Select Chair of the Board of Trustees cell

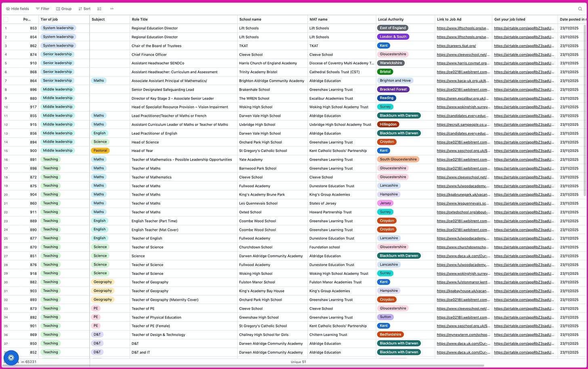183,46
